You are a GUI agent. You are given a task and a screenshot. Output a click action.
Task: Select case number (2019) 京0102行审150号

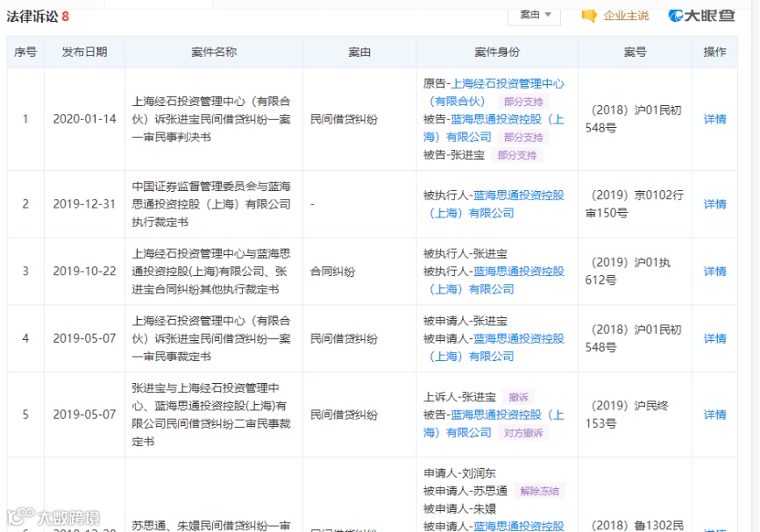pos(635,204)
